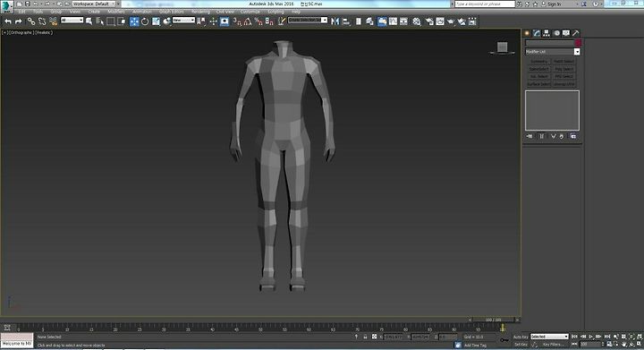Switch to the Create panel tab

(x=527, y=33)
